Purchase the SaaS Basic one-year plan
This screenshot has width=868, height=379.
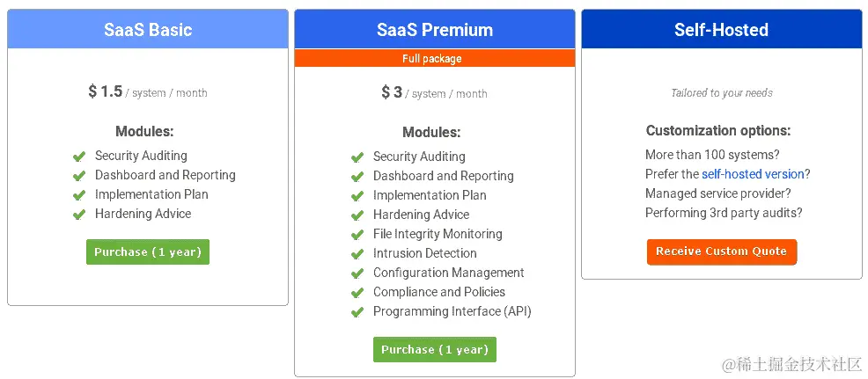(148, 251)
